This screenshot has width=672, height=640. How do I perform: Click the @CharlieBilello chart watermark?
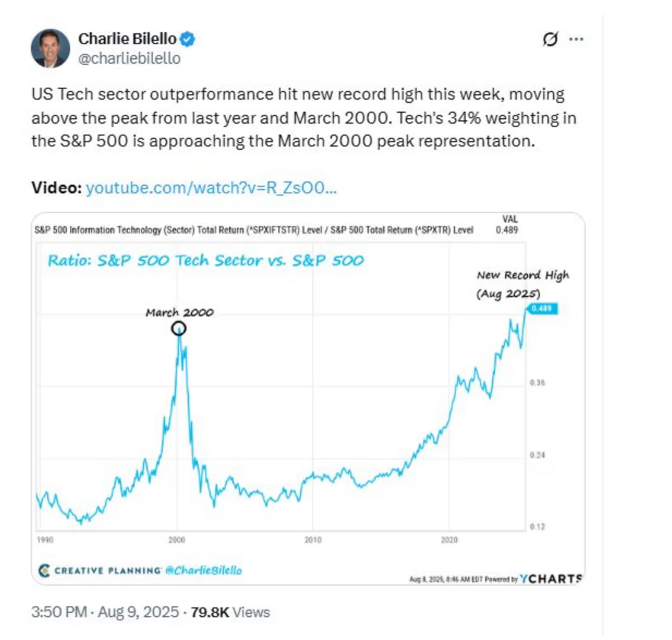pos(203,571)
